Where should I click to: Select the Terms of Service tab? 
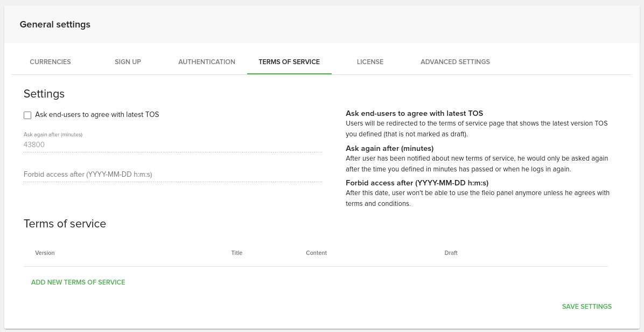point(289,61)
